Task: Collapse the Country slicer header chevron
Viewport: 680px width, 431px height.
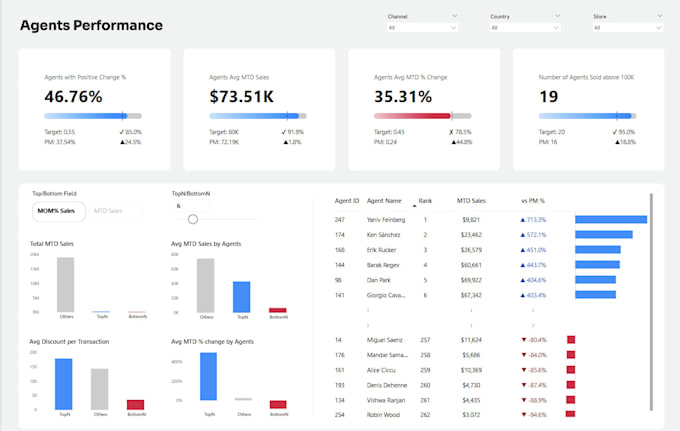Action: tap(557, 16)
